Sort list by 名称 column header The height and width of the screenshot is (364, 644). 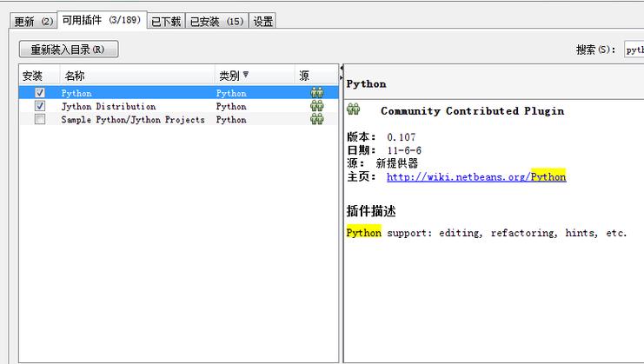[x=137, y=76]
